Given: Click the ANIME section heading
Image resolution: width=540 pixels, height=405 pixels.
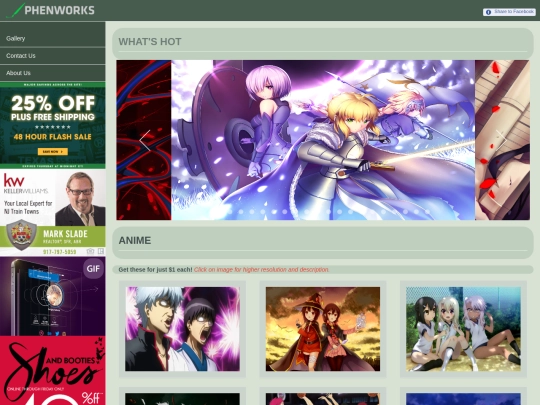Looking at the screenshot, I should pos(135,240).
